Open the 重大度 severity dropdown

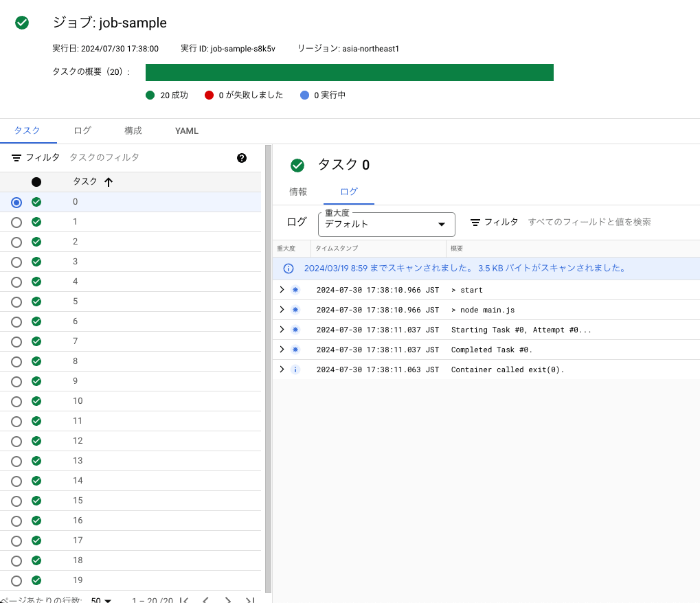coord(386,224)
